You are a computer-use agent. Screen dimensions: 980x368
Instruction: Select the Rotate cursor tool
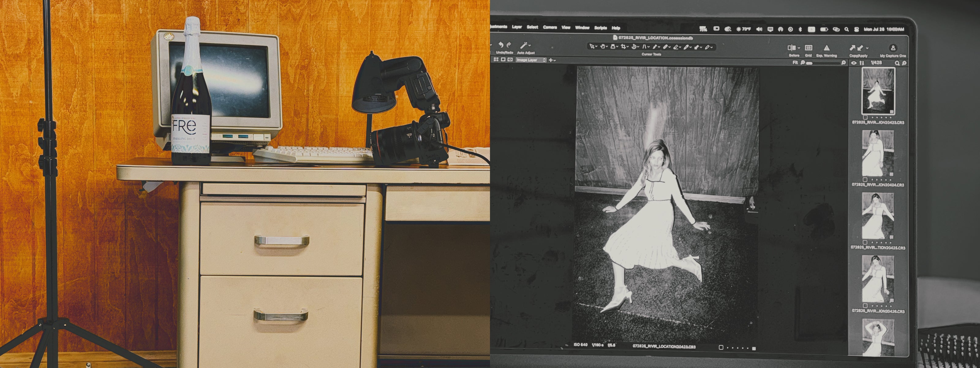click(634, 47)
